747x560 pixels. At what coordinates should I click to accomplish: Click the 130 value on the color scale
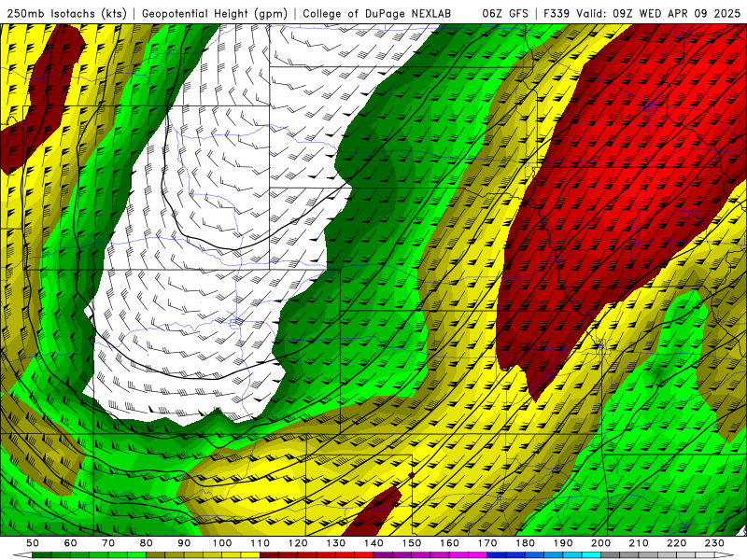(336, 543)
